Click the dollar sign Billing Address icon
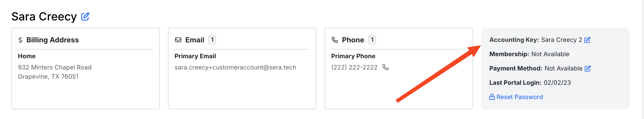This screenshot has height=119, width=644. (20, 40)
